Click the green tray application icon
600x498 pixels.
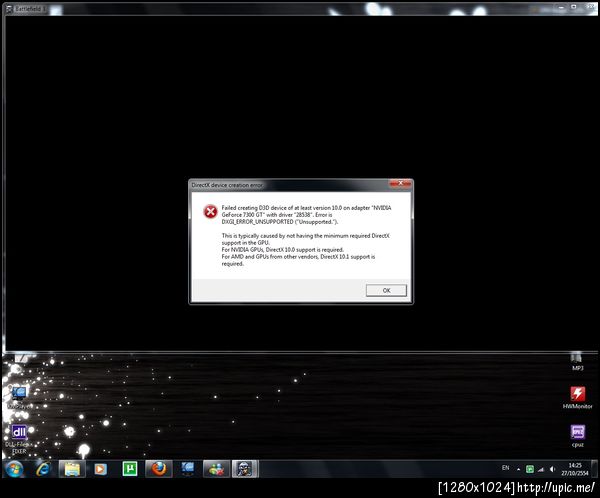point(530,469)
